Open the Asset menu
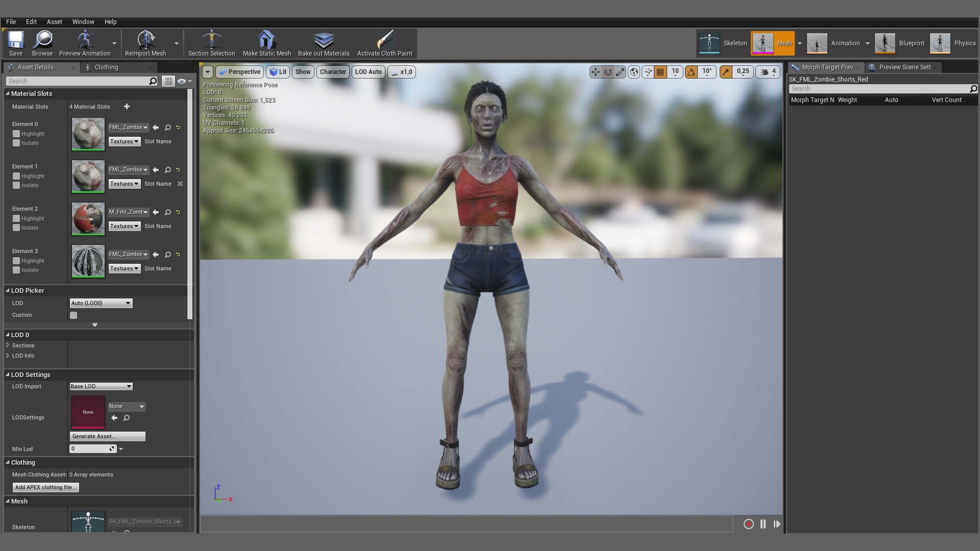This screenshot has width=980, height=551. coord(54,22)
